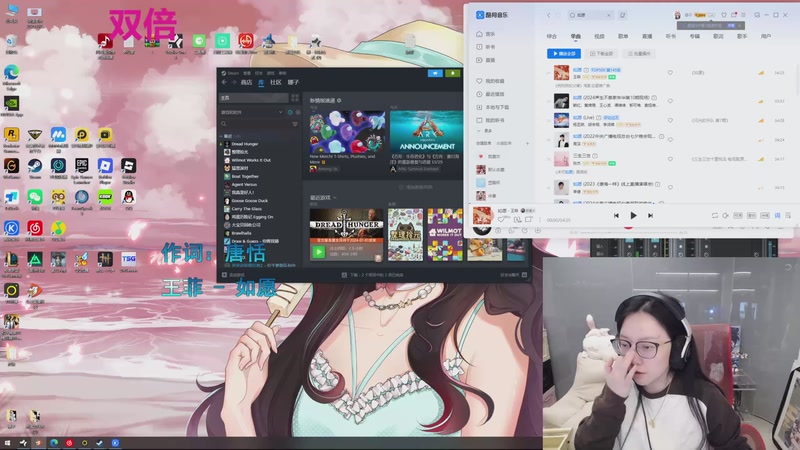800x450 pixels.
Task: Select Goose Goose Duck in game list
Action: 249,201
